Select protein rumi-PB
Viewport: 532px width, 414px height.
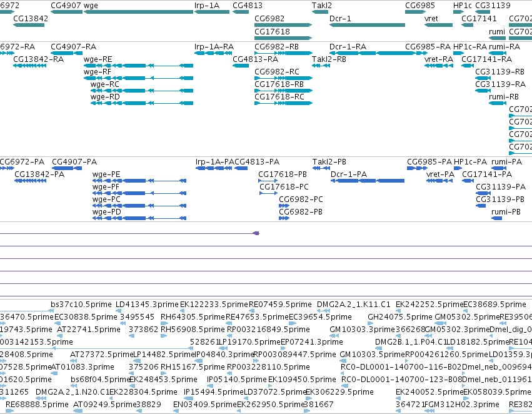point(497,218)
